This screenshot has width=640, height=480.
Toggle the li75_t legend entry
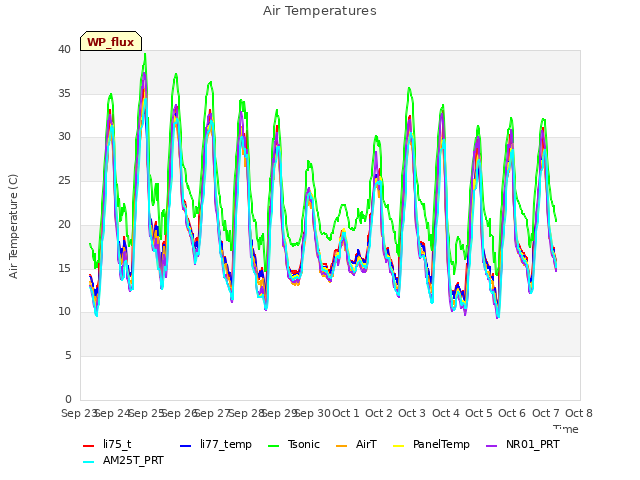107,444
